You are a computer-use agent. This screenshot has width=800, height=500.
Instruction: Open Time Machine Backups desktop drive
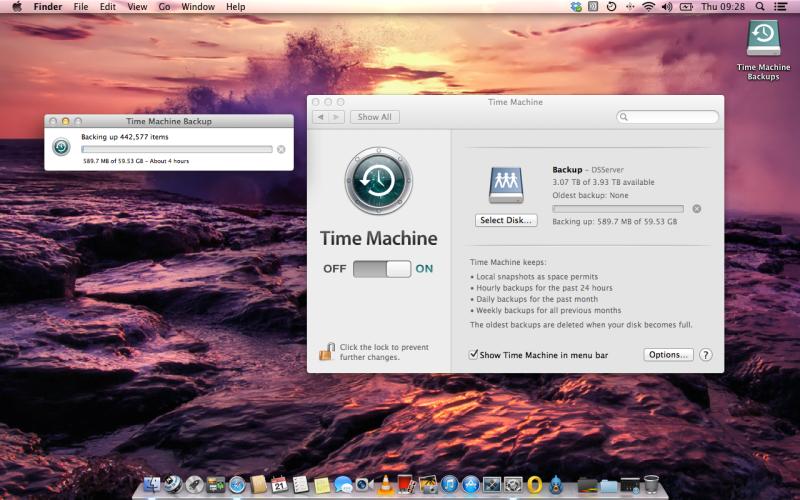click(763, 50)
